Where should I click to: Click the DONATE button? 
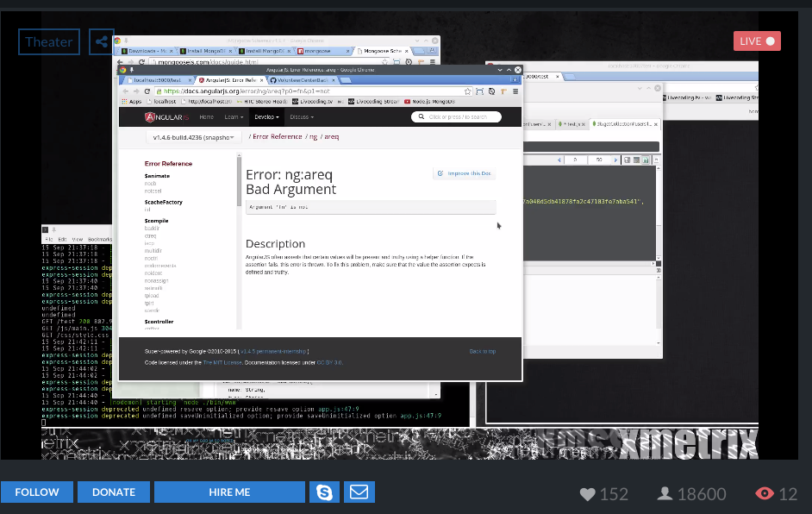coord(114,492)
